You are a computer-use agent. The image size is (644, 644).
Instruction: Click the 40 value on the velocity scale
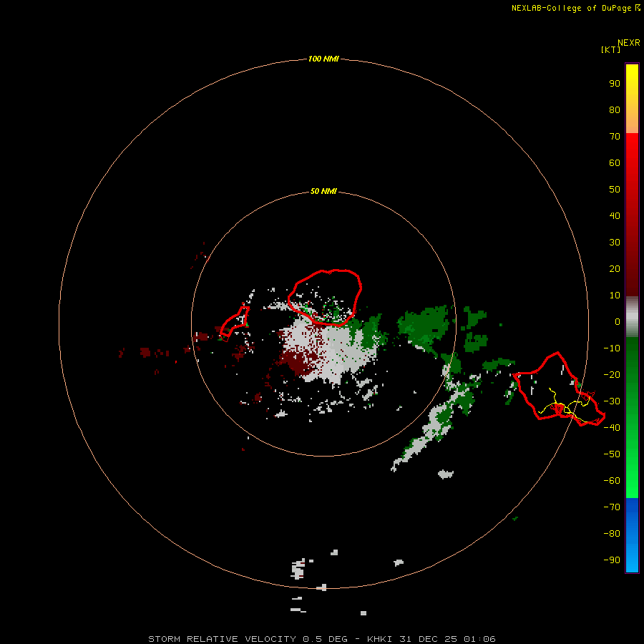pyautogui.click(x=615, y=215)
